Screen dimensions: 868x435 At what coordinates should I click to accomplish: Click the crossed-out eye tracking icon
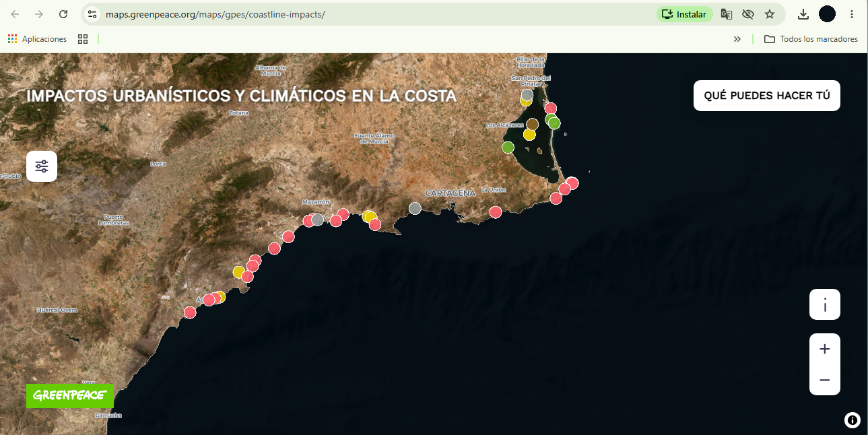[747, 14]
